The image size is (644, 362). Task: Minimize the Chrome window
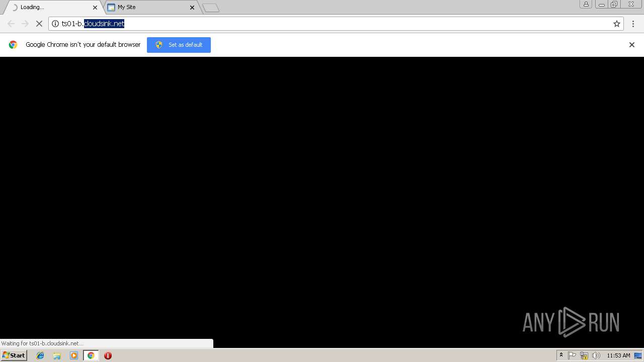click(x=601, y=4)
